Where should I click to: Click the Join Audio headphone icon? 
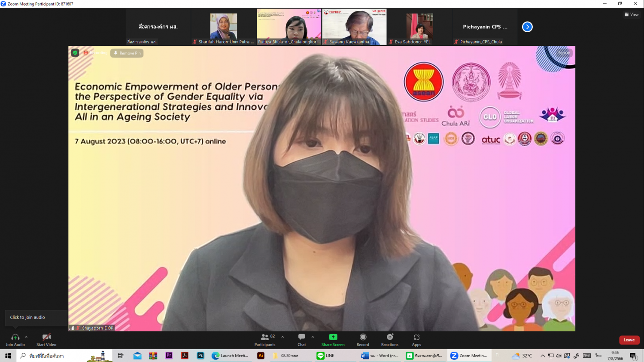point(15,338)
